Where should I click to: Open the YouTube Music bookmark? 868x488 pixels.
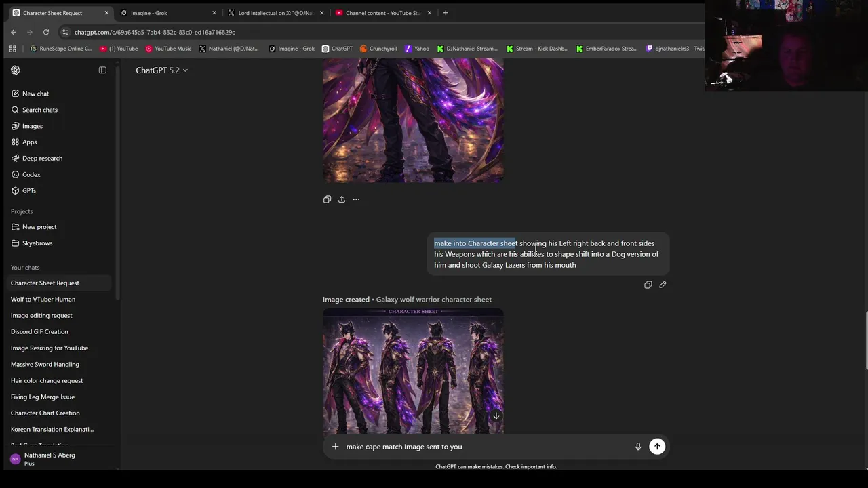click(x=168, y=49)
